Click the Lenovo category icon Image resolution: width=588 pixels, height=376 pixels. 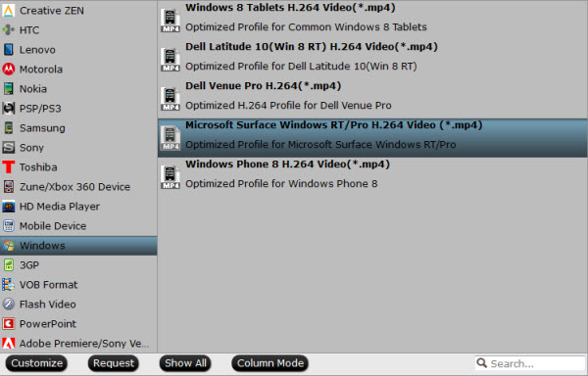pos(8,49)
